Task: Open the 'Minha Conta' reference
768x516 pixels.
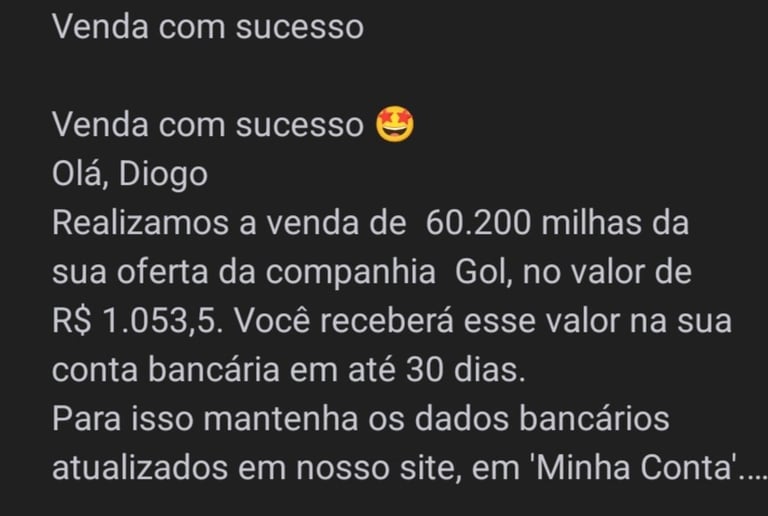Action: click(635, 468)
